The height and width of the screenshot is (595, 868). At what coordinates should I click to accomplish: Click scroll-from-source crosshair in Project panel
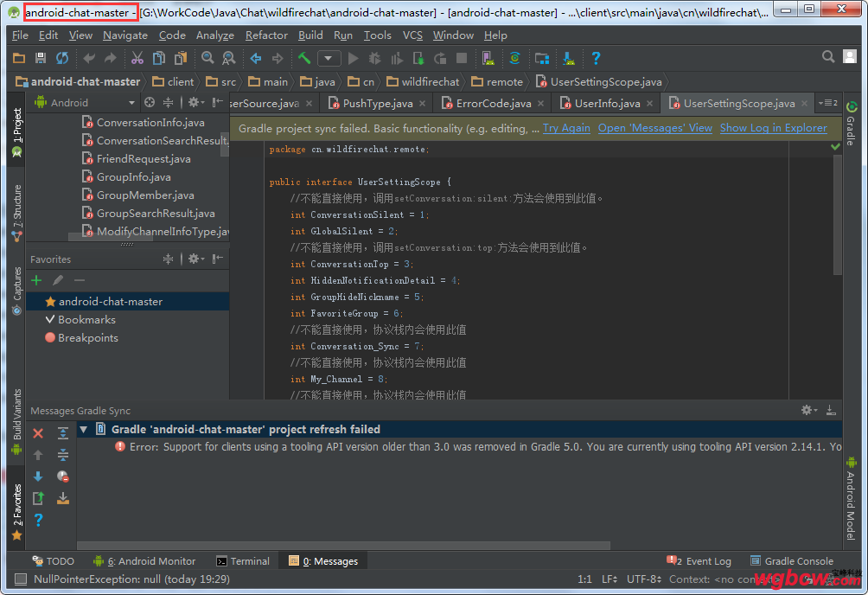click(x=150, y=103)
